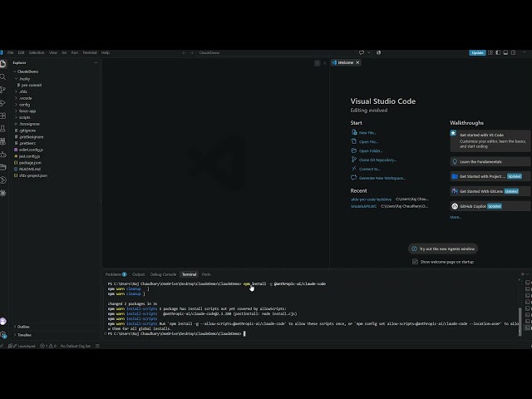The image size is (532, 399).
Task: Click the customize layout icon
Action: click(x=490, y=52)
